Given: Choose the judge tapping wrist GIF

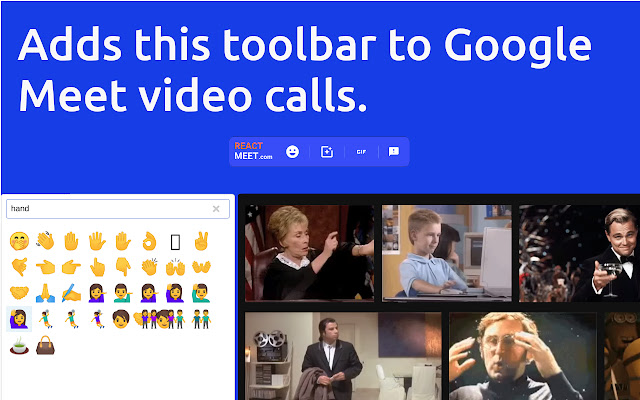Looking at the screenshot, I should [x=309, y=253].
